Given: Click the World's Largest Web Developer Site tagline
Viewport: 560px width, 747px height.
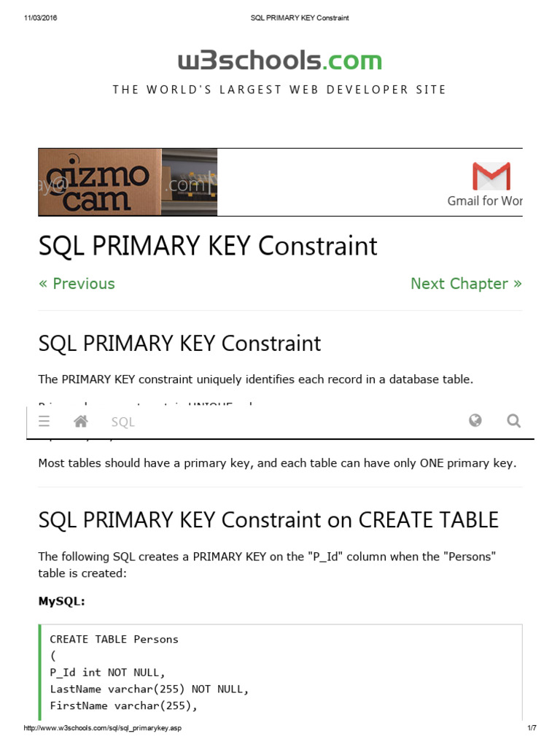Looking at the screenshot, I should point(279,90).
